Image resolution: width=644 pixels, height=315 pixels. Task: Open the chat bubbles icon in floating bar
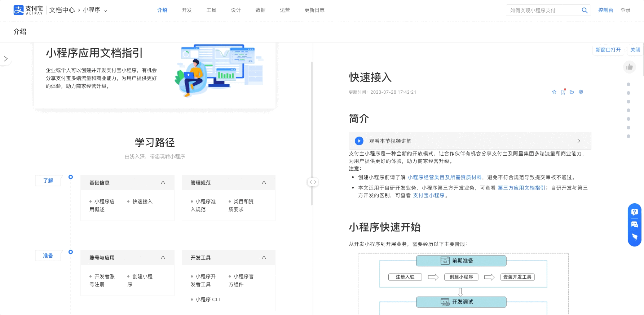635,225
